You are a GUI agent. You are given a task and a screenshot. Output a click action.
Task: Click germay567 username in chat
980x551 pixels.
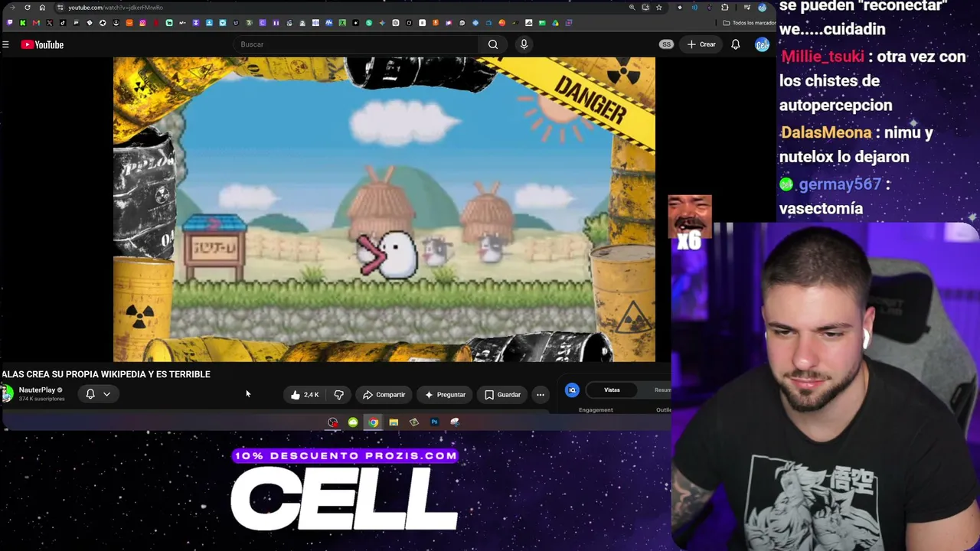(840, 184)
